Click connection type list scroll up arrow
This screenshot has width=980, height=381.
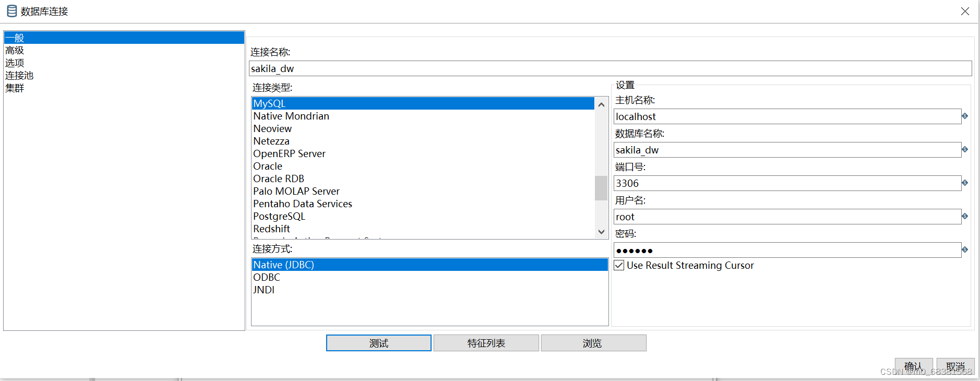[x=601, y=104]
